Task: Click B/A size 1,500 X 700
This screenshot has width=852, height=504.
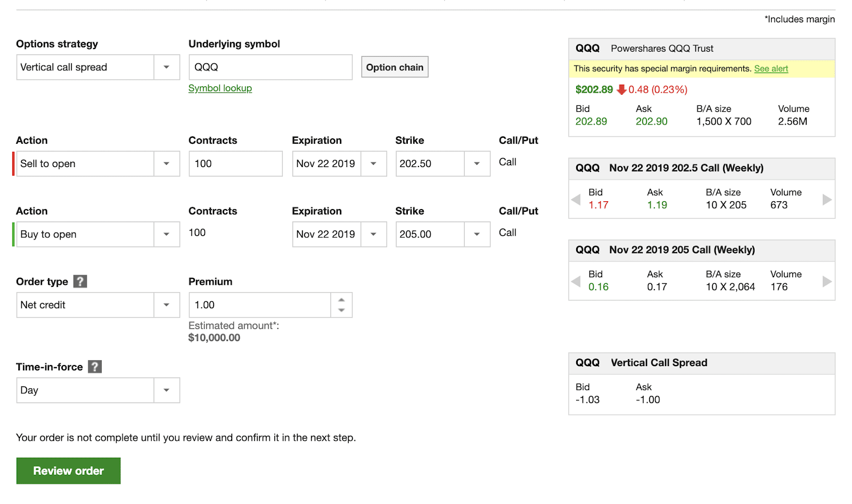Action: point(724,121)
